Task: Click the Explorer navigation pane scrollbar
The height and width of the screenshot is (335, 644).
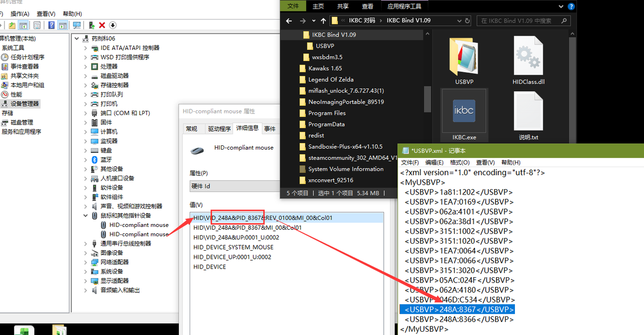Action: click(x=427, y=99)
